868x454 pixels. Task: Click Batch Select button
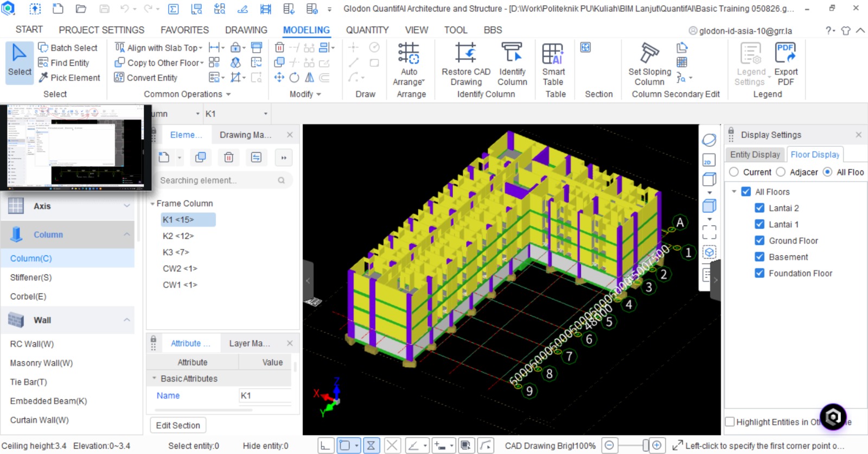tap(68, 48)
